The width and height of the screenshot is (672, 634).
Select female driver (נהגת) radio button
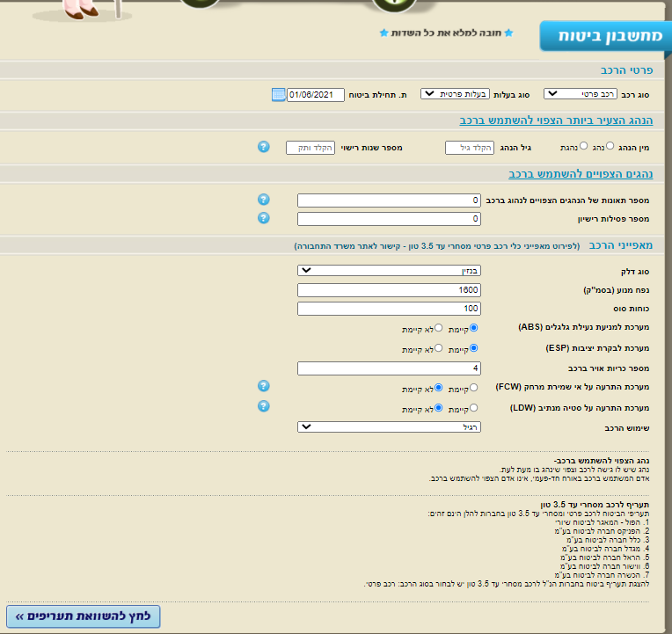click(583, 146)
